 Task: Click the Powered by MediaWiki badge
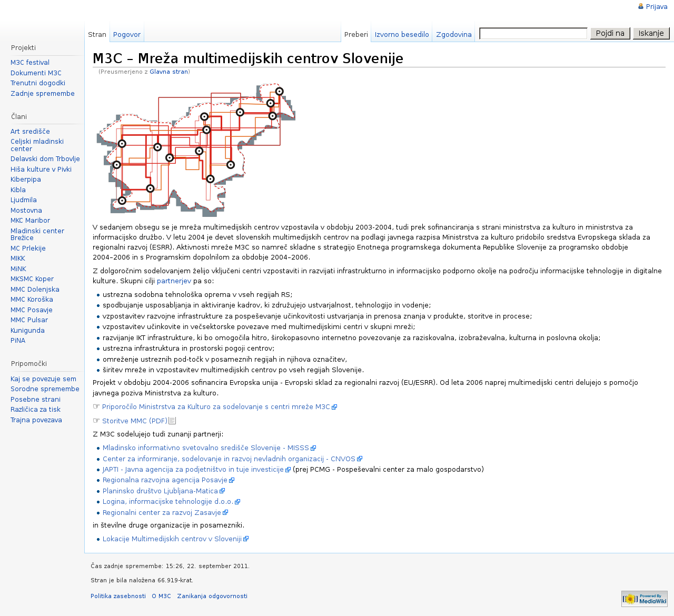pyautogui.click(x=644, y=599)
